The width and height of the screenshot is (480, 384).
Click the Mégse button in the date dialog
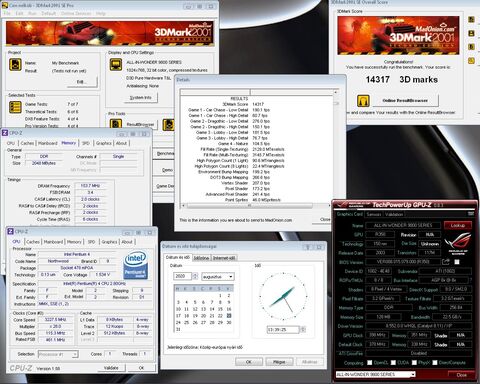[x=279, y=362]
